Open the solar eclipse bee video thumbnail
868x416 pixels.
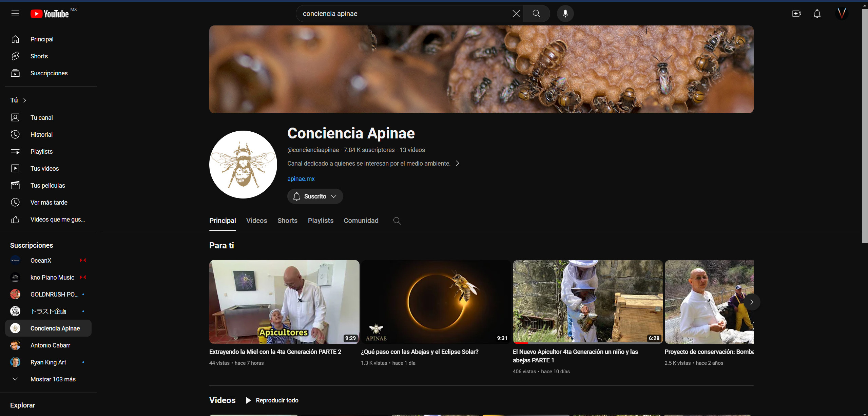436,302
